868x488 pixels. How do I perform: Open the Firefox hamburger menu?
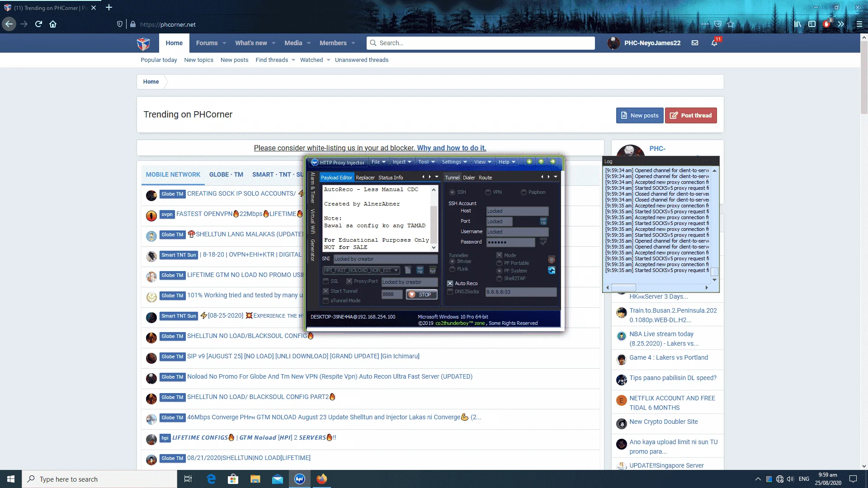pos(859,24)
